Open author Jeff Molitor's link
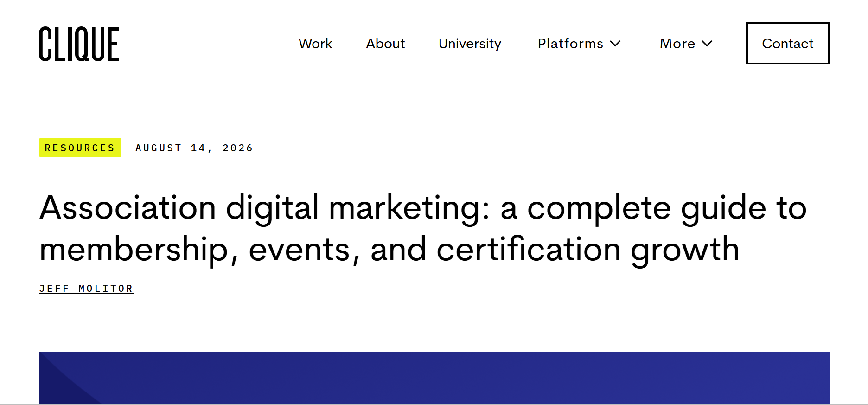868x405 pixels. click(86, 289)
